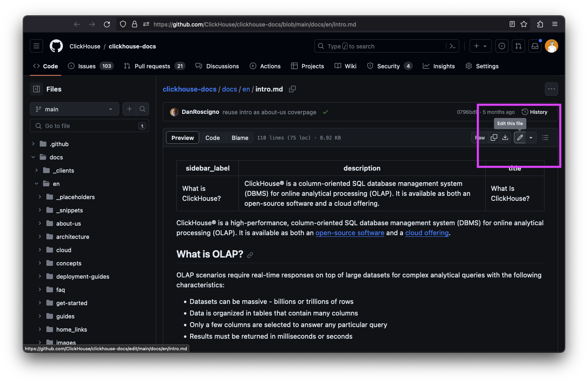Download the raw file via download icon

pyautogui.click(x=505, y=137)
